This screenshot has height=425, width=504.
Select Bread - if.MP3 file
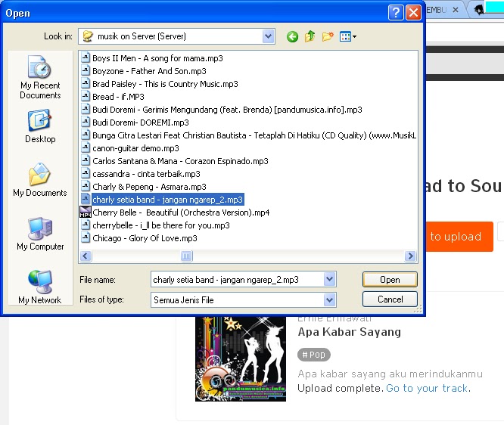113,97
